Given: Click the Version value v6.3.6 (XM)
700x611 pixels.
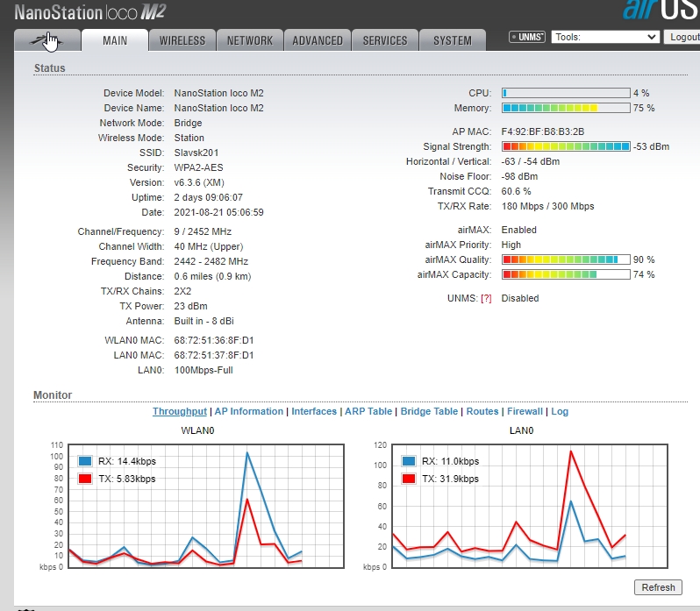Looking at the screenshot, I should coord(199,183).
